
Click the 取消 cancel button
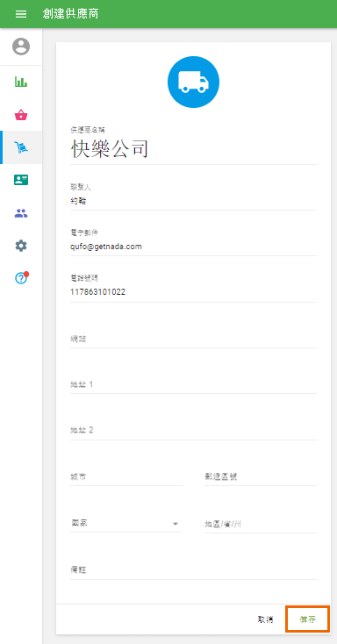(266, 619)
